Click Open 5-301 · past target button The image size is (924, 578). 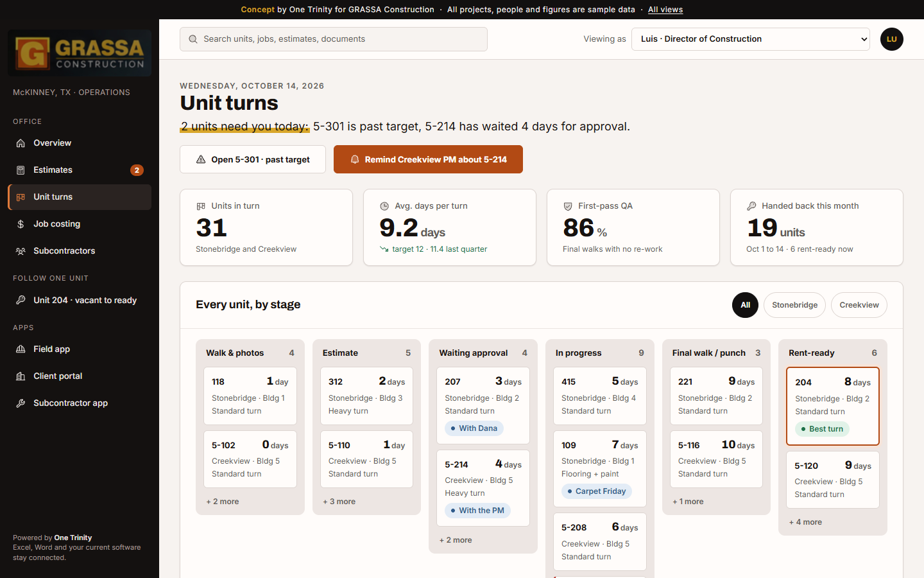[x=253, y=159]
